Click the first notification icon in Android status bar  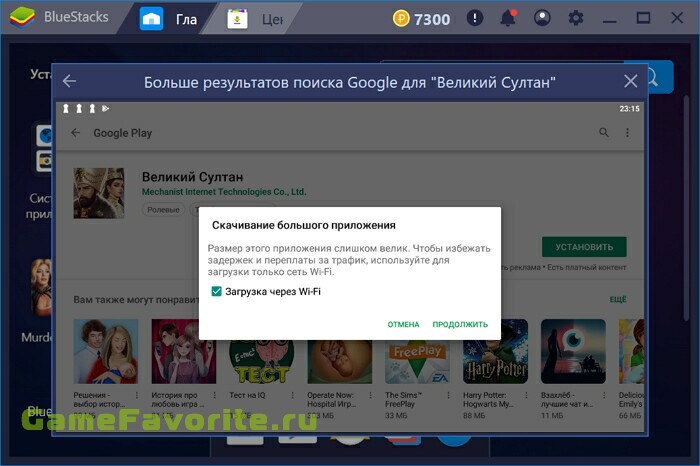point(66,108)
